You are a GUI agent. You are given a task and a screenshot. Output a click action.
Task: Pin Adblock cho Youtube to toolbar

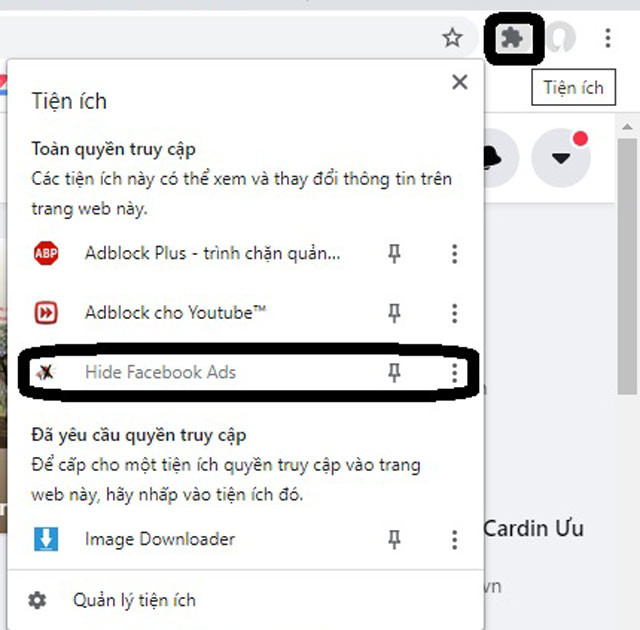(394, 313)
